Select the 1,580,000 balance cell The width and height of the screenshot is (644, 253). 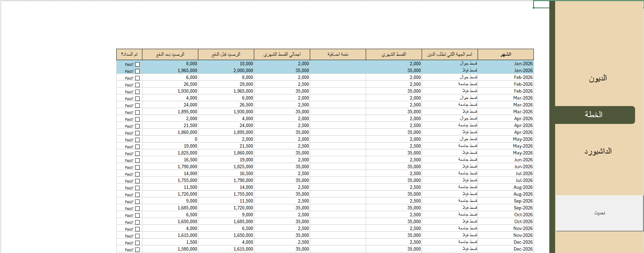[x=170, y=249]
